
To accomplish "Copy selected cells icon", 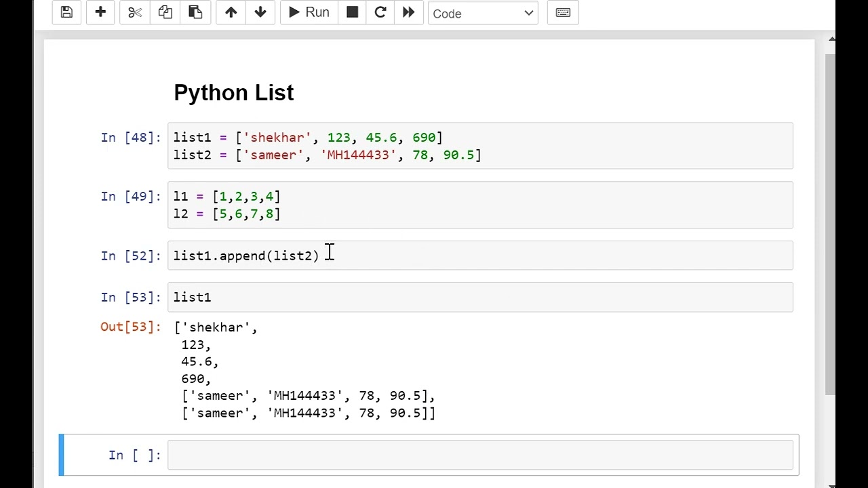I will (165, 12).
